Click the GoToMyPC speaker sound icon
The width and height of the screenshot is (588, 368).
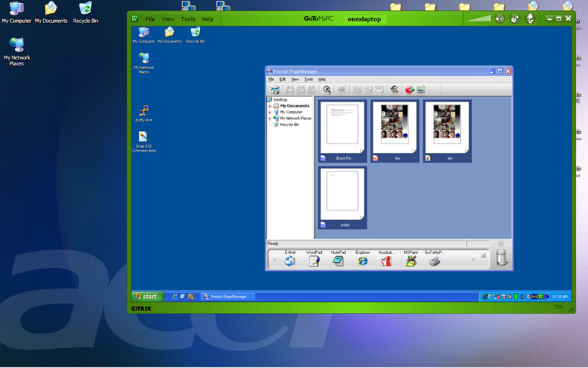pos(500,19)
